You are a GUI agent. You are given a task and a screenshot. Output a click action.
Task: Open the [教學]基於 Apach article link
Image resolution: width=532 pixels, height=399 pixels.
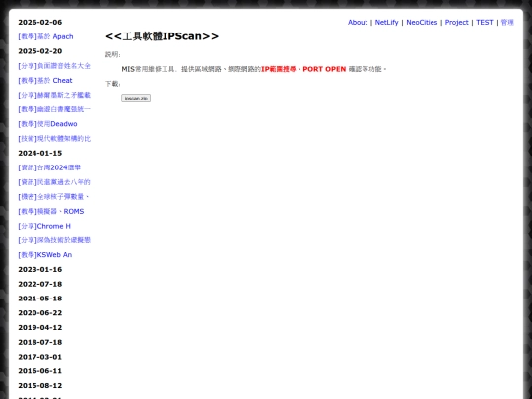(x=45, y=36)
